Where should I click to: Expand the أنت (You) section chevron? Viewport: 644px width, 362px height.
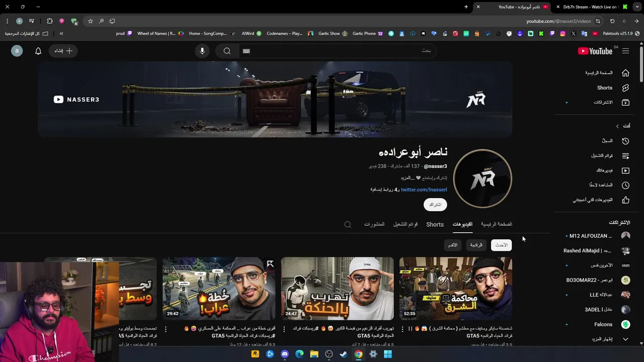617,126
